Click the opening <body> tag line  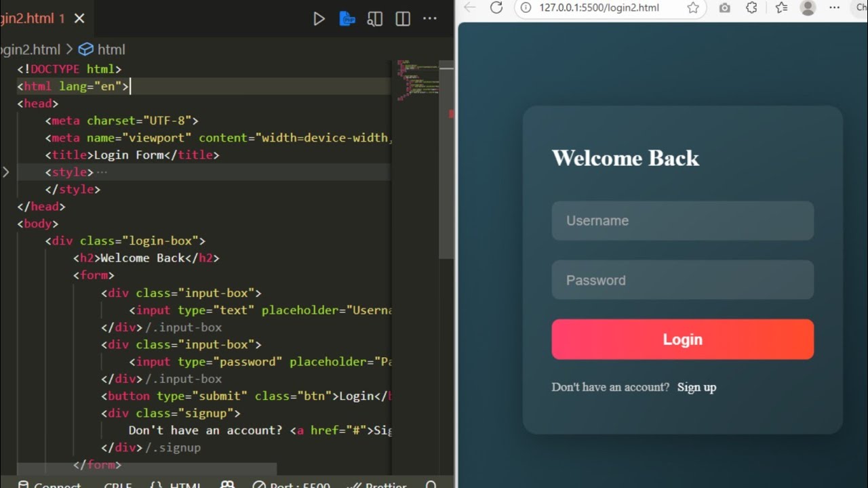[x=38, y=224]
